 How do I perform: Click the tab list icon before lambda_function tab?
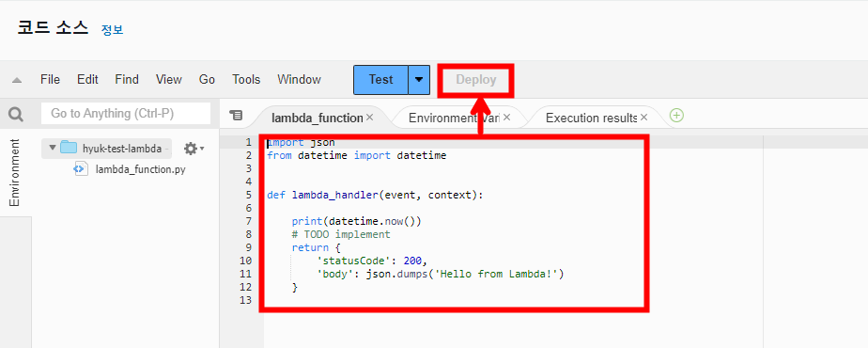click(x=236, y=116)
